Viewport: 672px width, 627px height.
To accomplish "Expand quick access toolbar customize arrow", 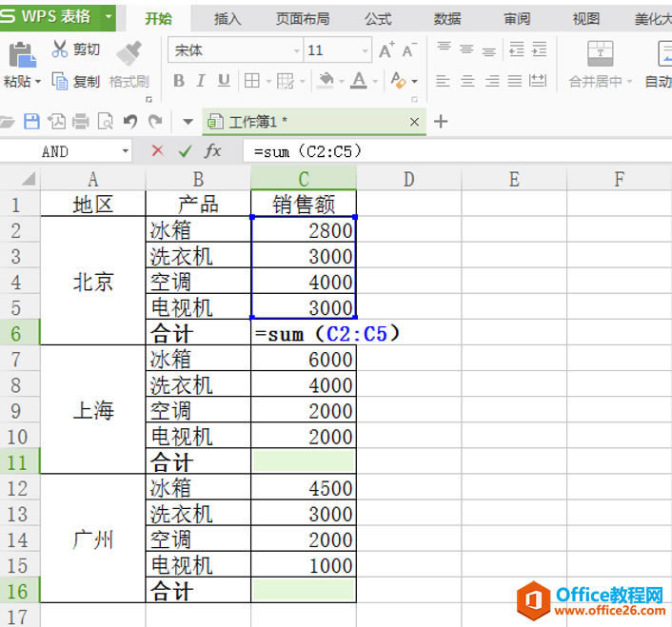I will tap(188, 122).
